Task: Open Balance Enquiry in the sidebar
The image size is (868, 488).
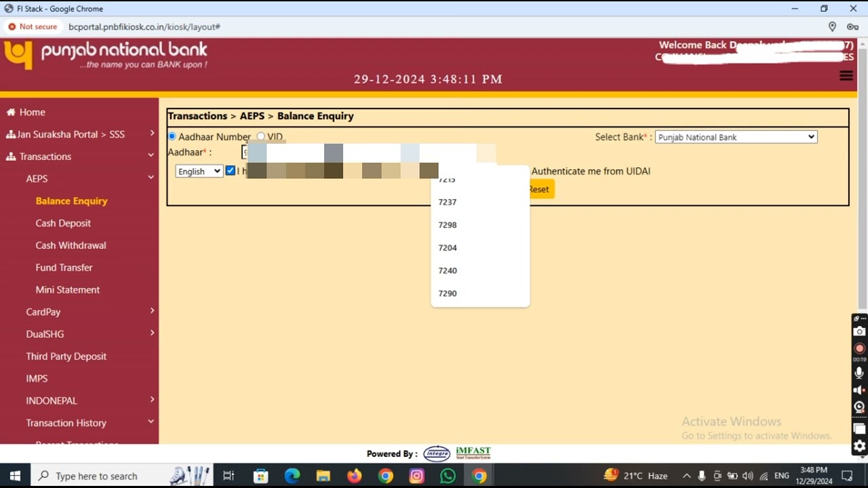Action: tap(71, 201)
